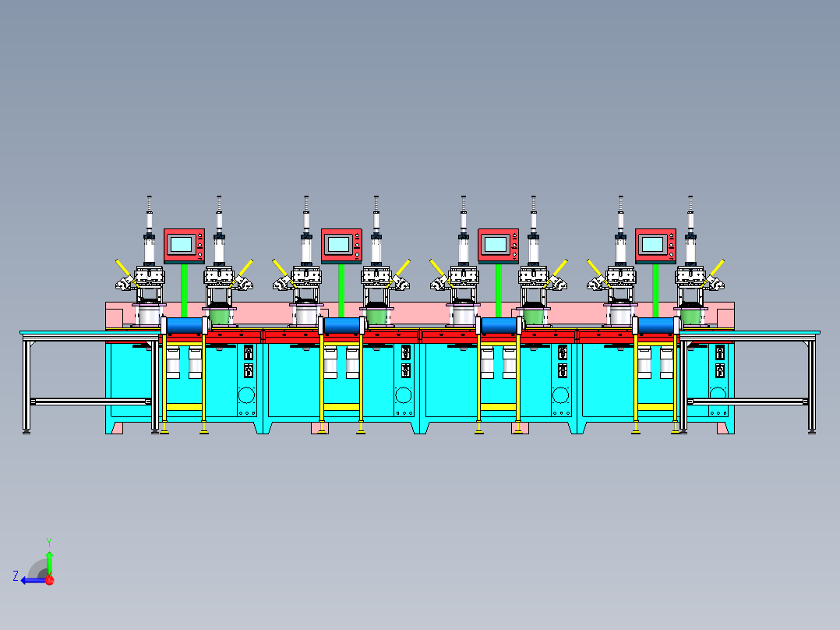Select the rightmost red touchscreen panel on the model
The height and width of the screenshot is (630, 840).
(x=655, y=246)
